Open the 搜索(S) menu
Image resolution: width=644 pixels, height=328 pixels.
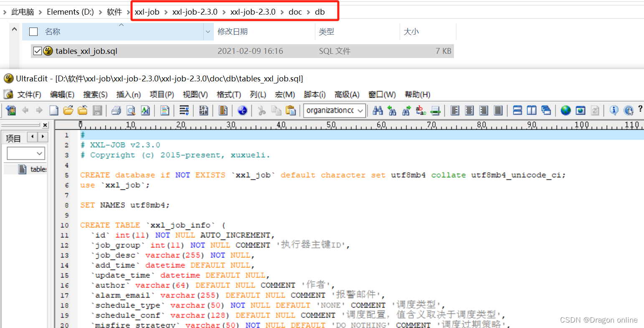tap(95, 94)
